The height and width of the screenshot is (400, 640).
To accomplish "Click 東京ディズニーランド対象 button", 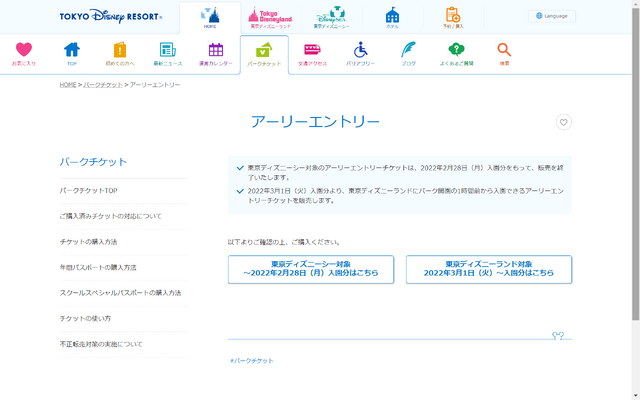I will [489, 269].
